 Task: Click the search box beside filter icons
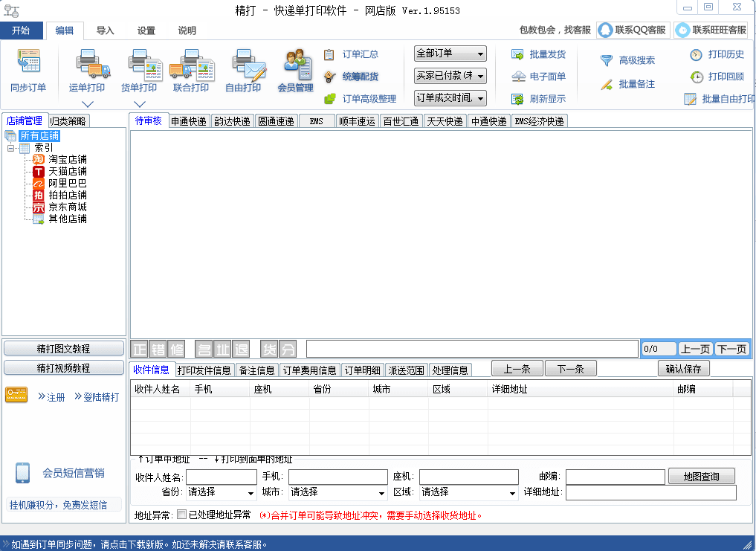[x=473, y=348]
